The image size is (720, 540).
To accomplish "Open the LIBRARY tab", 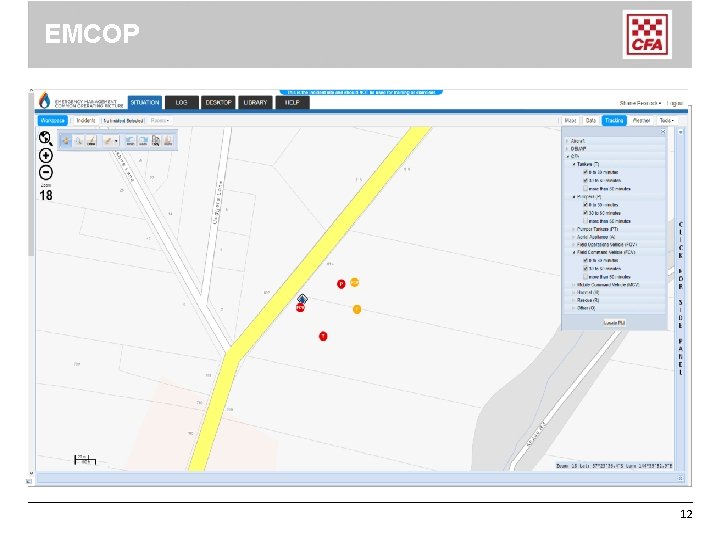I will click(x=255, y=102).
